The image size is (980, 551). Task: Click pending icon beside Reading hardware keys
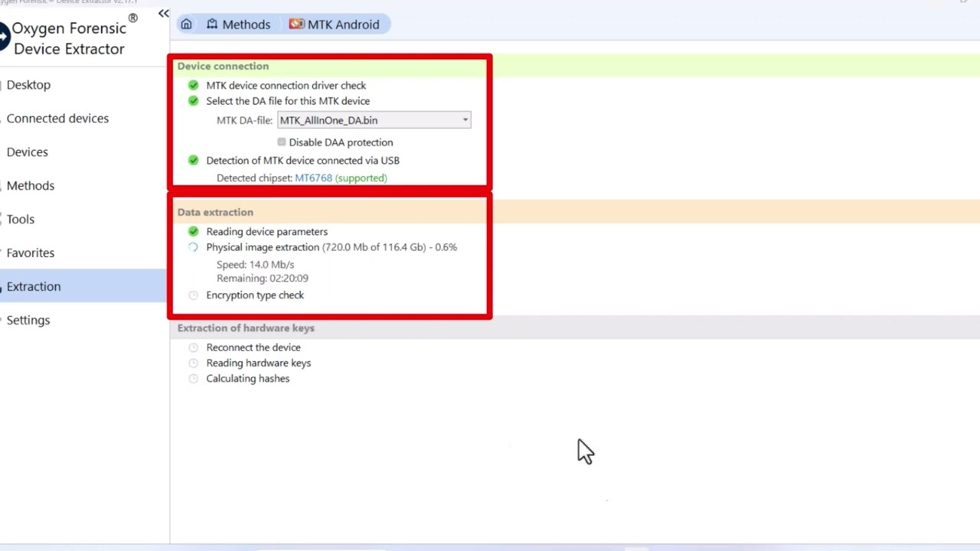pos(193,363)
